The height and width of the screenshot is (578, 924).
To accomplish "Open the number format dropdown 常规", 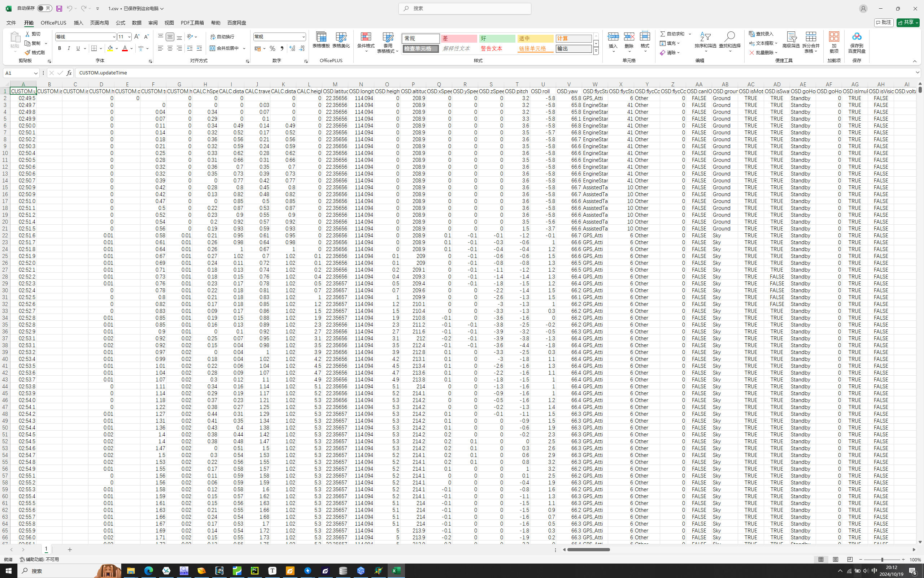I will tap(304, 37).
